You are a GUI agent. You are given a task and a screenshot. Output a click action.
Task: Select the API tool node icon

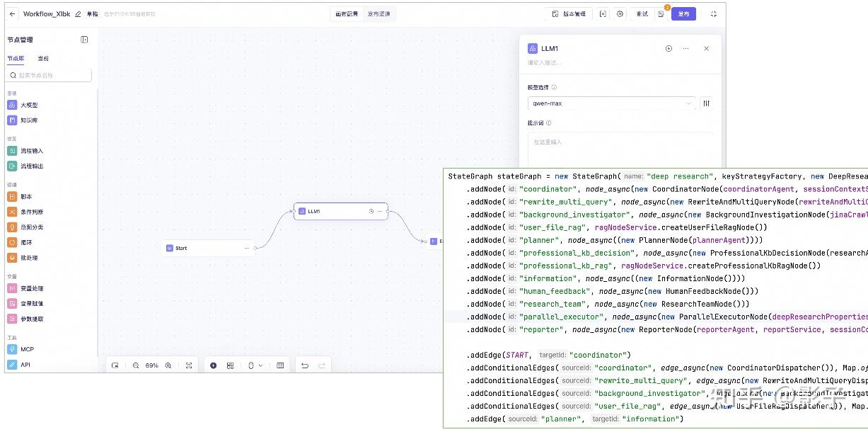click(x=12, y=365)
